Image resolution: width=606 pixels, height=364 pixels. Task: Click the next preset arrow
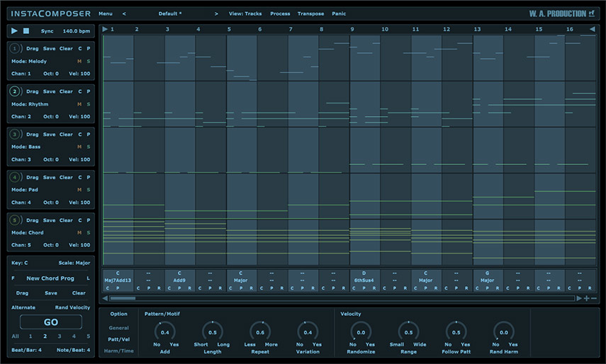(x=216, y=13)
